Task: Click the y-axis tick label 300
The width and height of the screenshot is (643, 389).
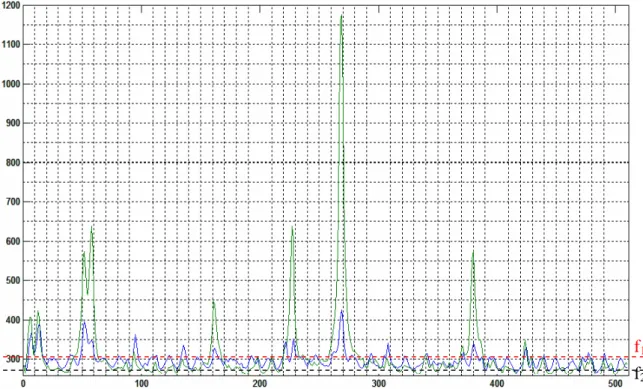Action: click(x=13, y=359)
